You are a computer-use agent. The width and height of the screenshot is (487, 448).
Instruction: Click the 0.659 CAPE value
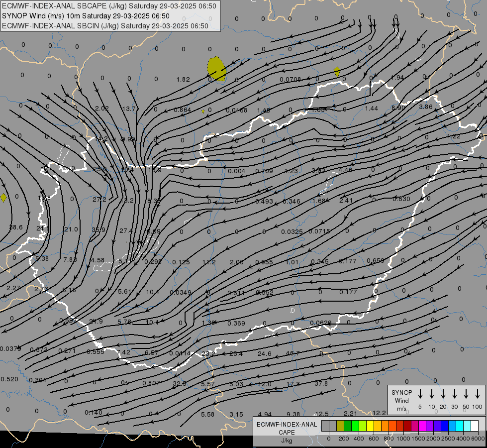375,260
